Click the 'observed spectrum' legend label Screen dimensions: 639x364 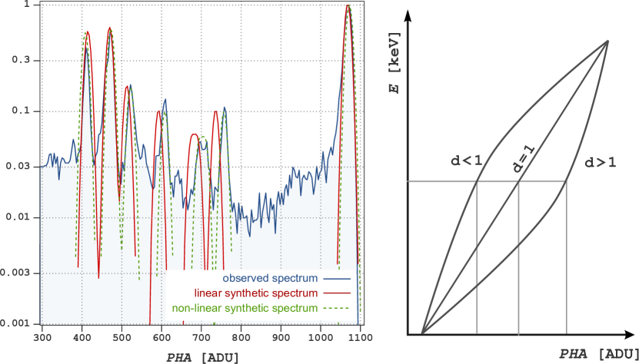[x=270, y=279]
